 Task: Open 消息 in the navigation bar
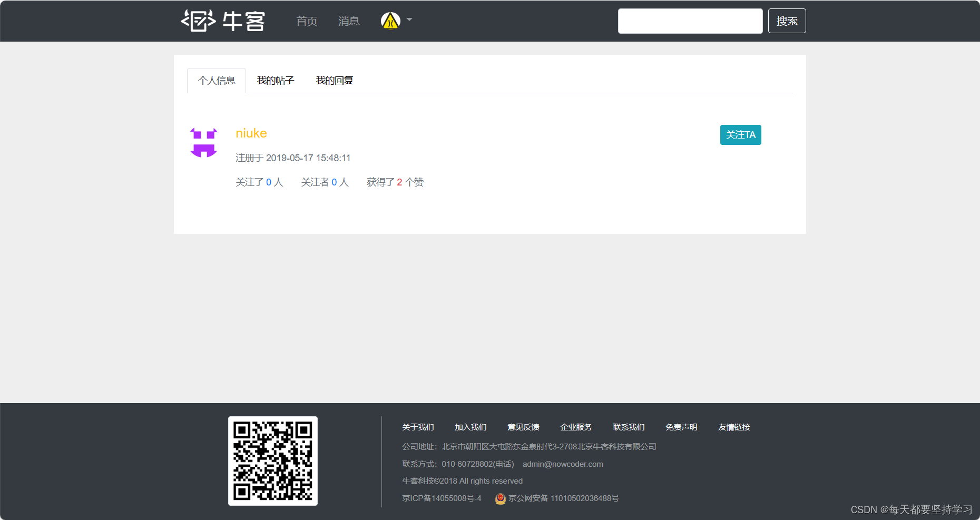tap(349, 21)
